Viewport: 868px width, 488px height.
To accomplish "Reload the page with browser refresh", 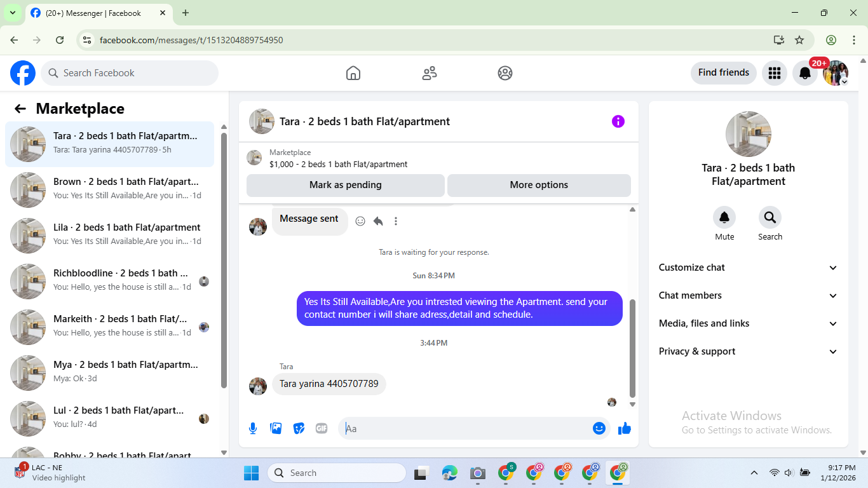I will [60, 40].
